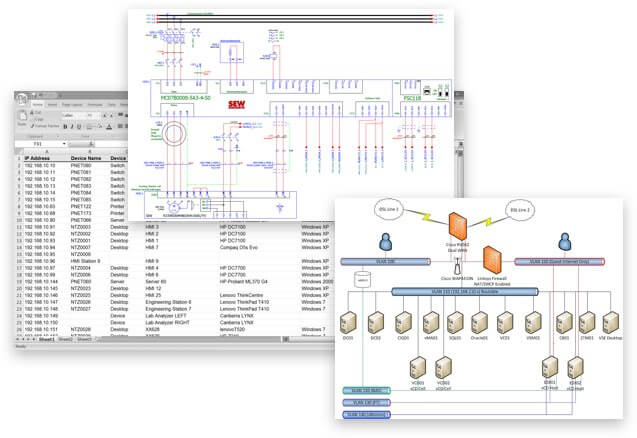
Task: Select the Linksys Firewall icon
Action: click(492, 260)
